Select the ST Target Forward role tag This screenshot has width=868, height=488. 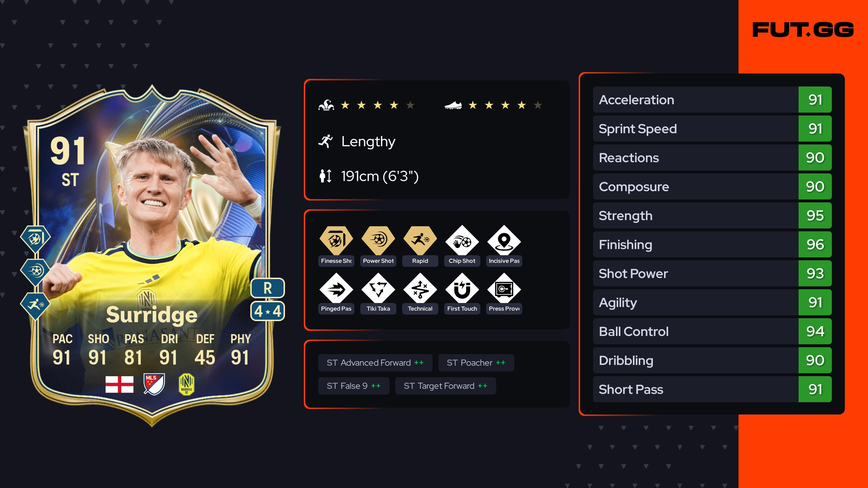pyautogui.click(x=446, y=386)
